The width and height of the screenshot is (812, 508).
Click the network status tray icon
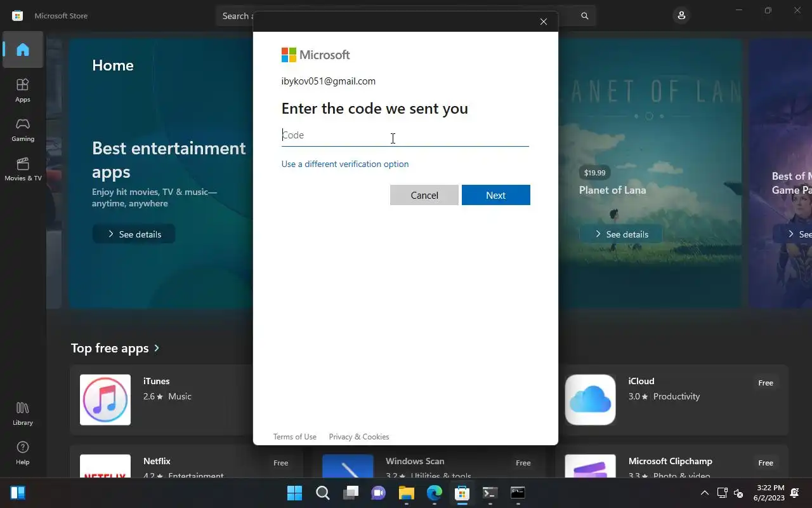722,493
